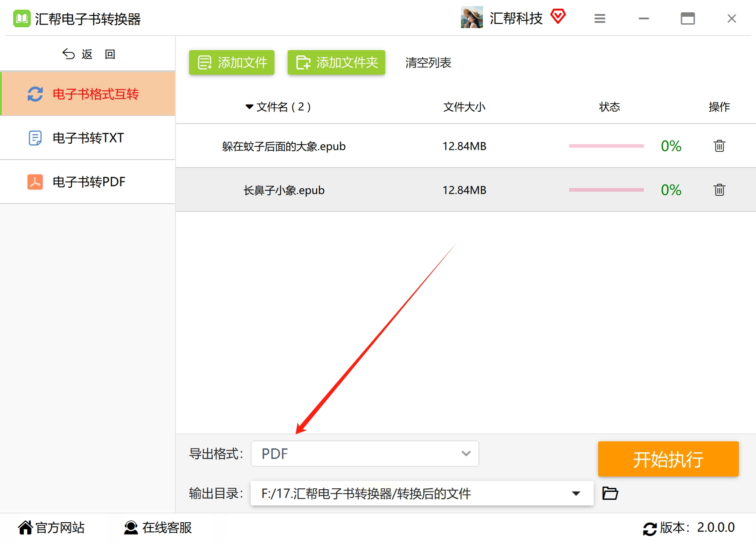Click the refresh icon beside version number
The width and height of the screenshot is (756, 542).
(x=650, y=528)
